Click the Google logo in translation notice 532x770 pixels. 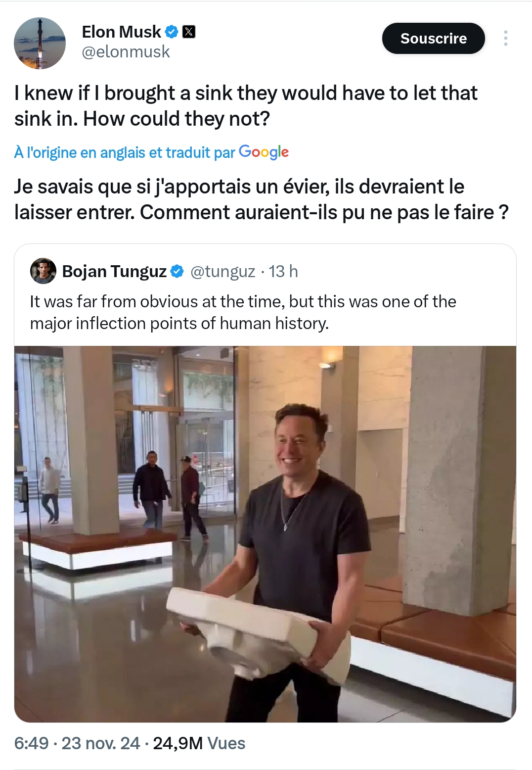(264, 152)
